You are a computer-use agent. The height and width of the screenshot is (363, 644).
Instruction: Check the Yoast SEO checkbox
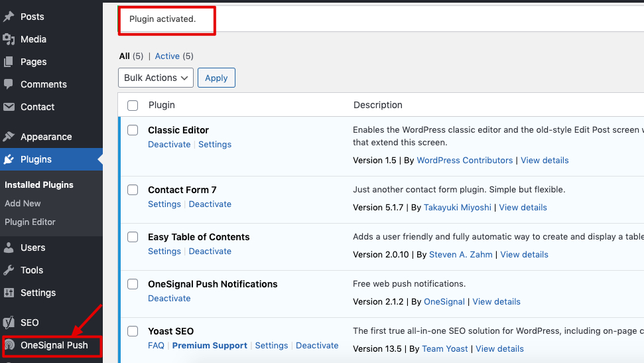(x=133, y=331)
